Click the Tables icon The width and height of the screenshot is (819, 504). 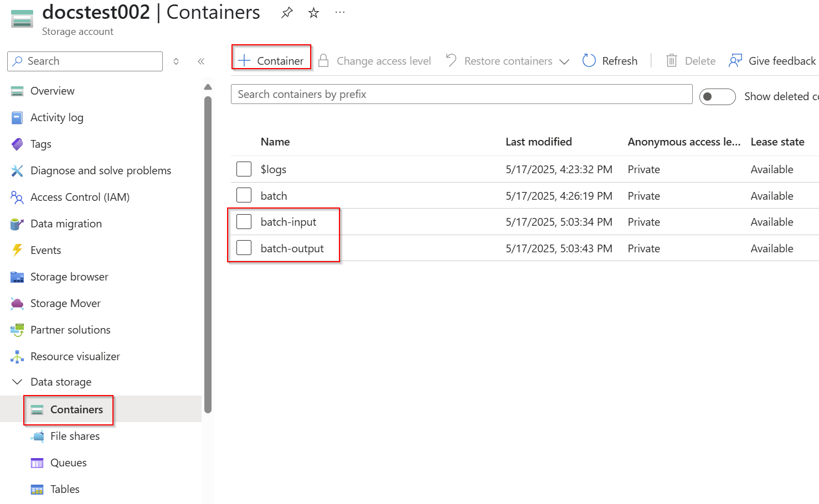pyautogui.click(x=37, y=490)
